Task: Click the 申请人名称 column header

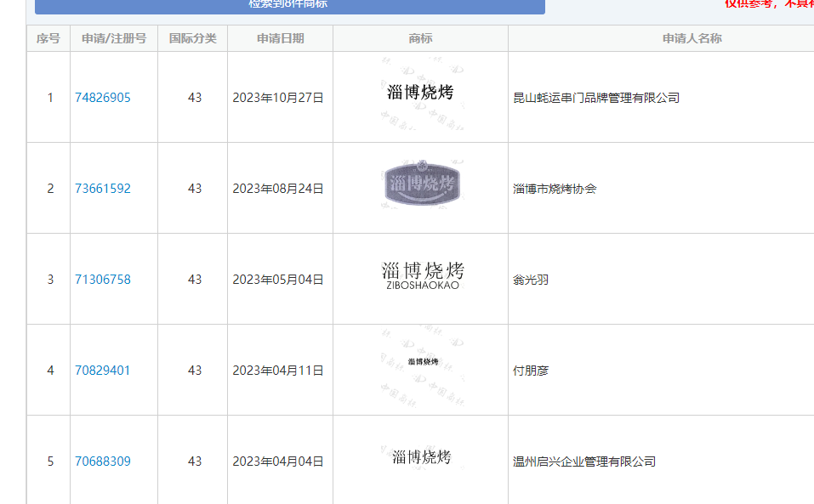Action: pyautogui.click(x=692, y=38)
